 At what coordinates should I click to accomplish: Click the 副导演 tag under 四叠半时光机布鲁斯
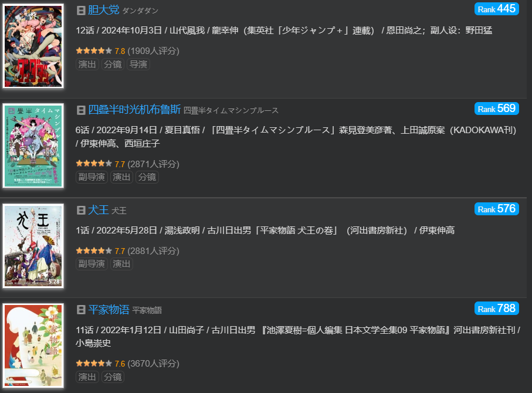coord(92,177)
